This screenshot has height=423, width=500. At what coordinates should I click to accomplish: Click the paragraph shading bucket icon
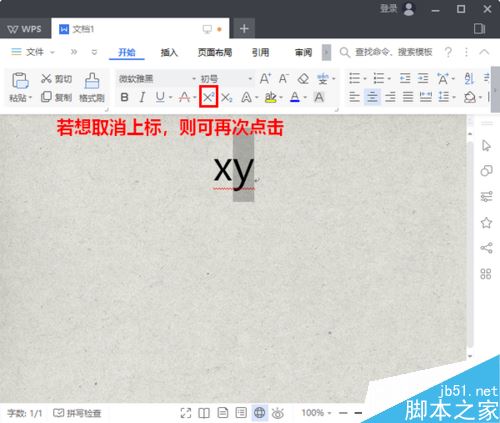tap(470, 97)
